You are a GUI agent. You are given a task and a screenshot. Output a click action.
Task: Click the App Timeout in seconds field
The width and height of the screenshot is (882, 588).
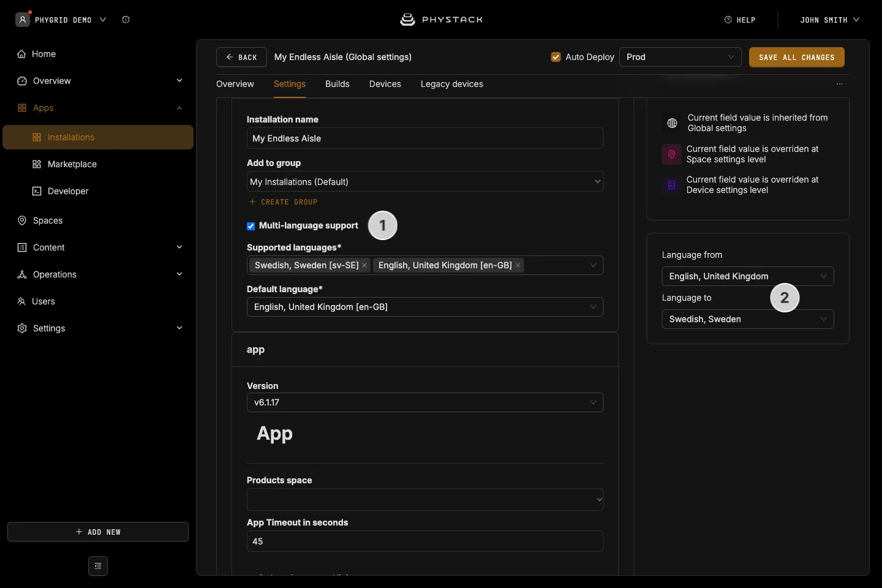click(425, 541)
